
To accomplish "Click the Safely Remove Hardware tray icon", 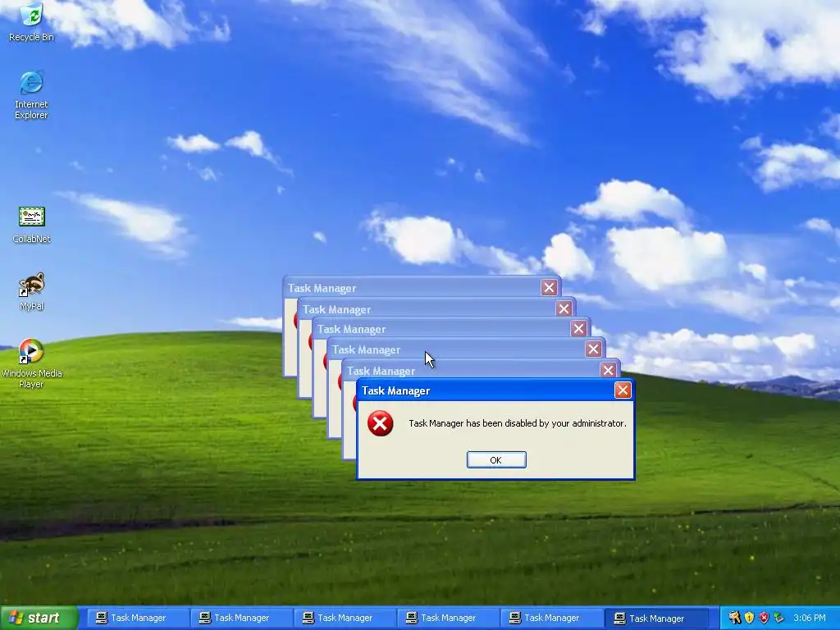I will click(x=778, y=618).
